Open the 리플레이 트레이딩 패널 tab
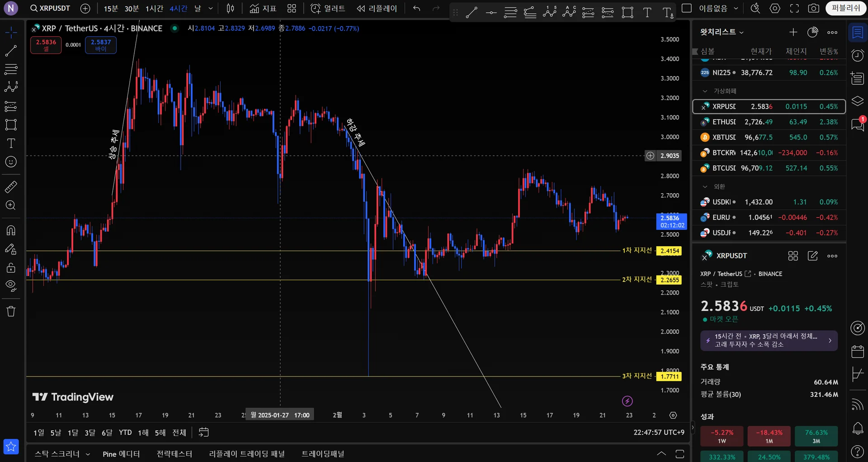868x462 pixels. tap(247, 454)
